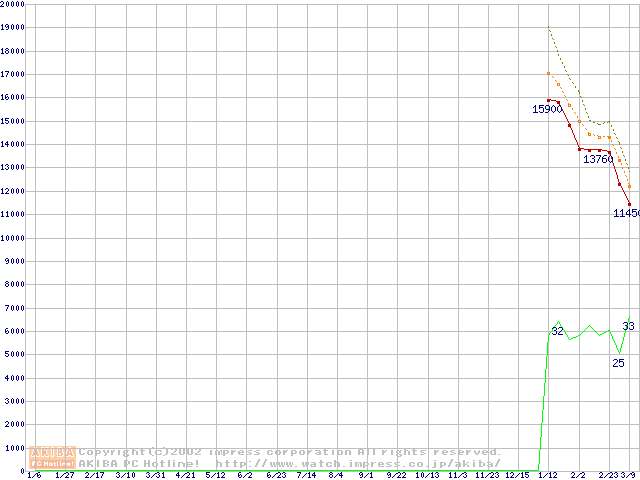This screenshot has width=640, height=480.
Task: Click the 10/13 x-axis date label
Action: (426, 475)
